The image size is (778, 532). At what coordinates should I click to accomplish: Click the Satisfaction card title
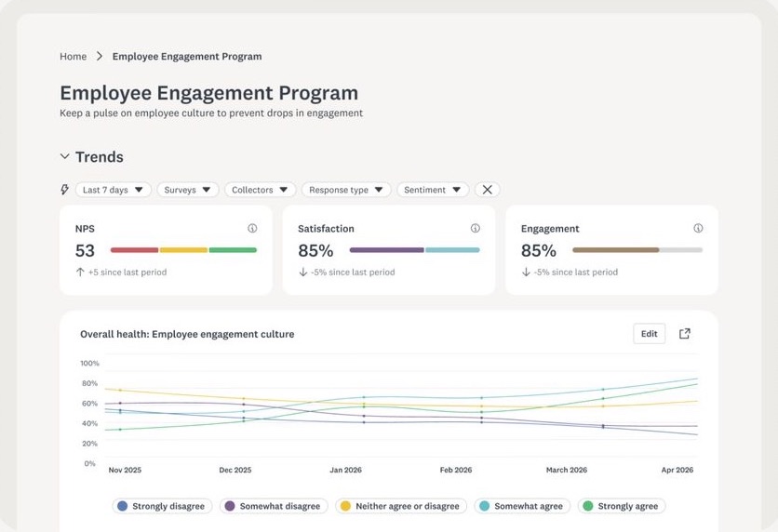tap(326, 229)
